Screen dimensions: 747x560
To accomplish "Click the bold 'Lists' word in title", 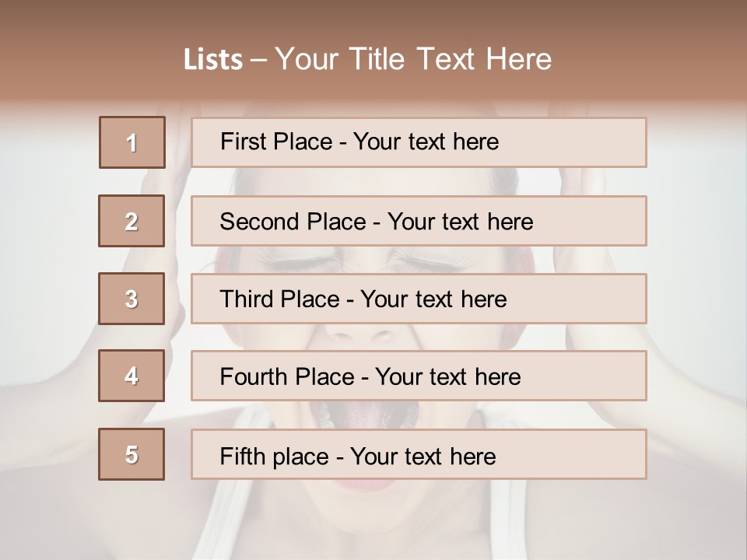I will point(213,60).
